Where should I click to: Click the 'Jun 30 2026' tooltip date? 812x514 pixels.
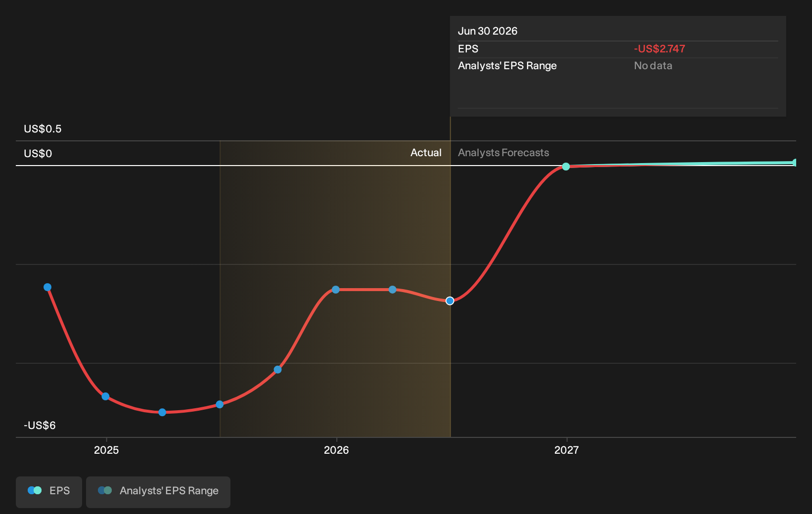488,31
